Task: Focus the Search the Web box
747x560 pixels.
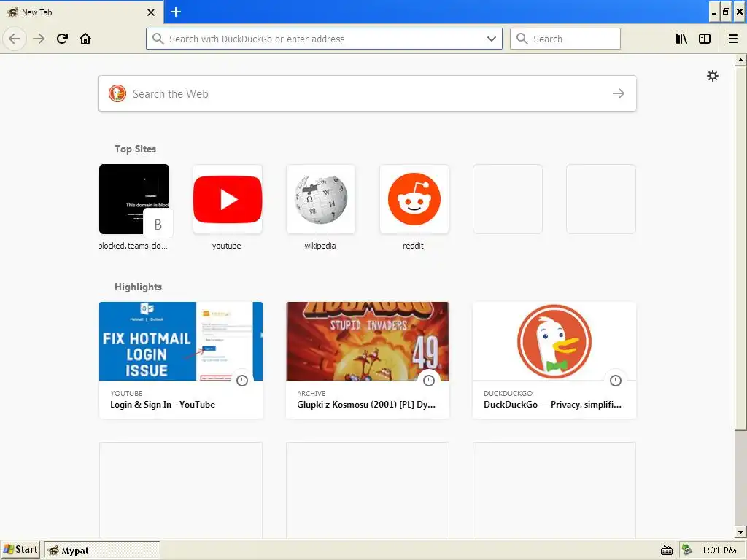Action: tap(368, 93)
